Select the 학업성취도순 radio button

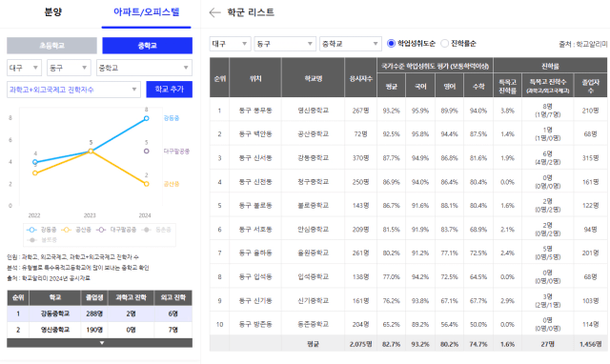(x=392, y=44)
